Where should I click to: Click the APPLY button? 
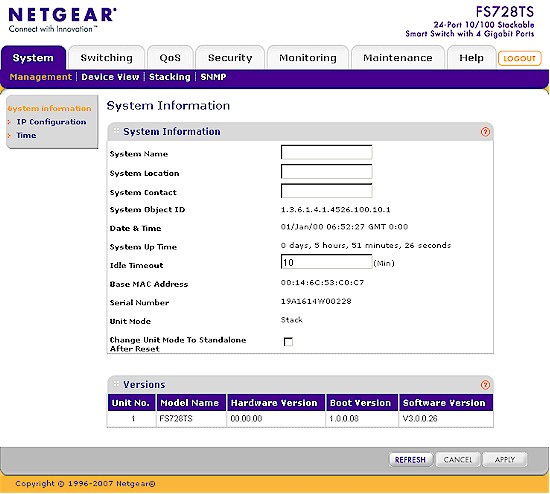tap(505, 460)
